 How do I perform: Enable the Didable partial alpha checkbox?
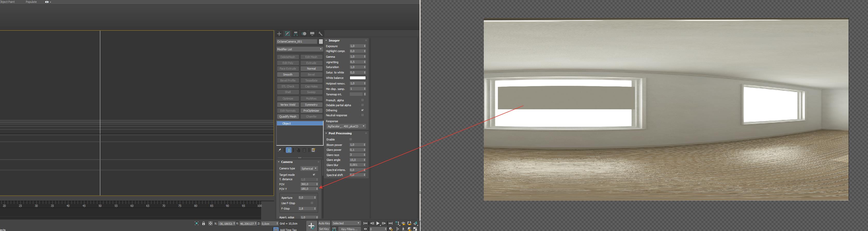pyautogui.click(x=363, y=105)
